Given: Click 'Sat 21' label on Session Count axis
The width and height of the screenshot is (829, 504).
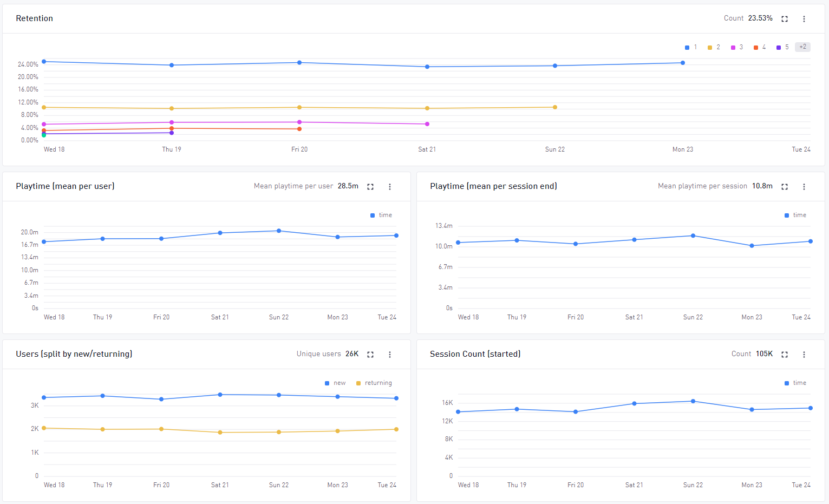Looking at the screenshot, I should 634,485.
